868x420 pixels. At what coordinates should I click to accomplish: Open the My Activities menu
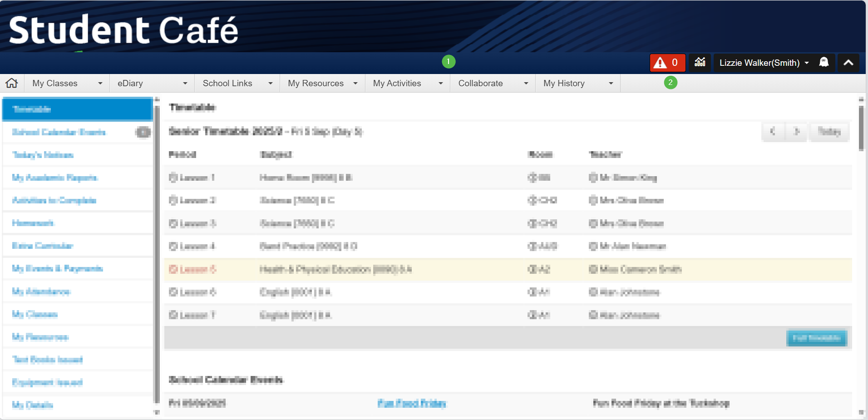click(x=407, y=83)
